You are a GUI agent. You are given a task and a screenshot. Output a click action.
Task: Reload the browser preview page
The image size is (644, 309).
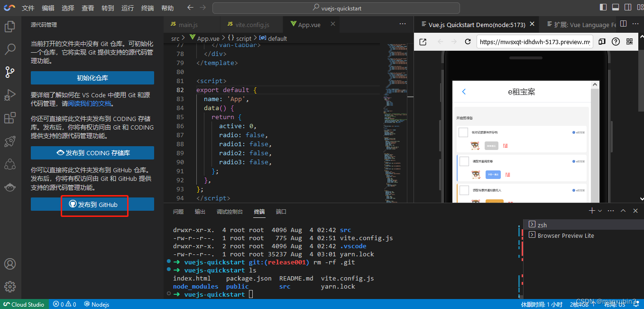tap(468, 42)
